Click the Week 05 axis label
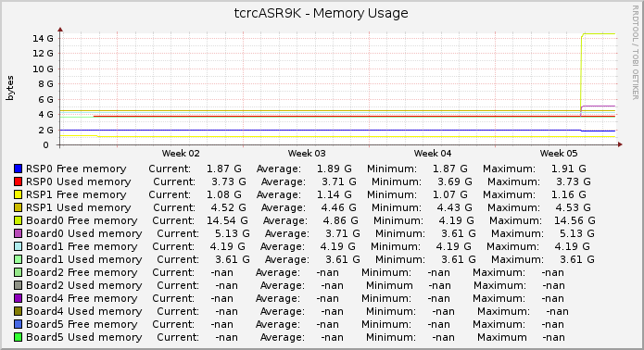Viewport: 644px width, 350px height. (559, 154)
